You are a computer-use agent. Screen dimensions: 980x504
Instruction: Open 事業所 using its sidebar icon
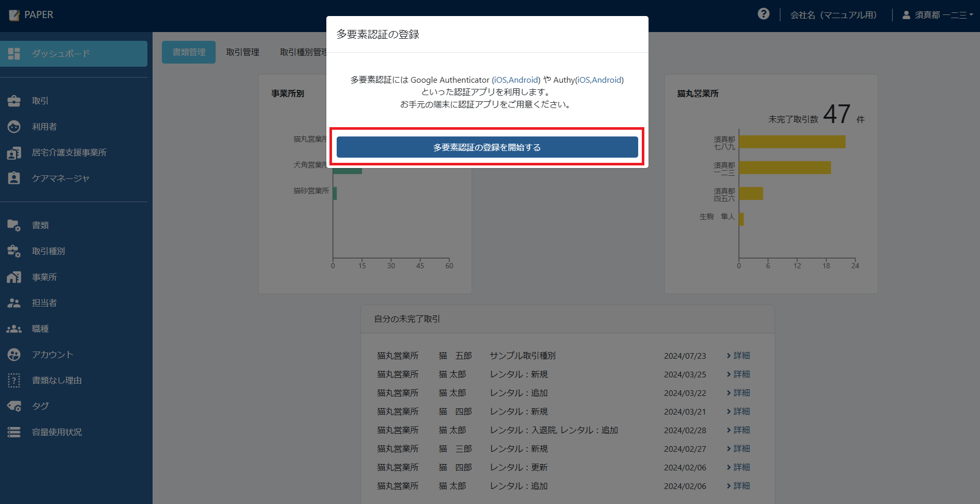(14, 277)
